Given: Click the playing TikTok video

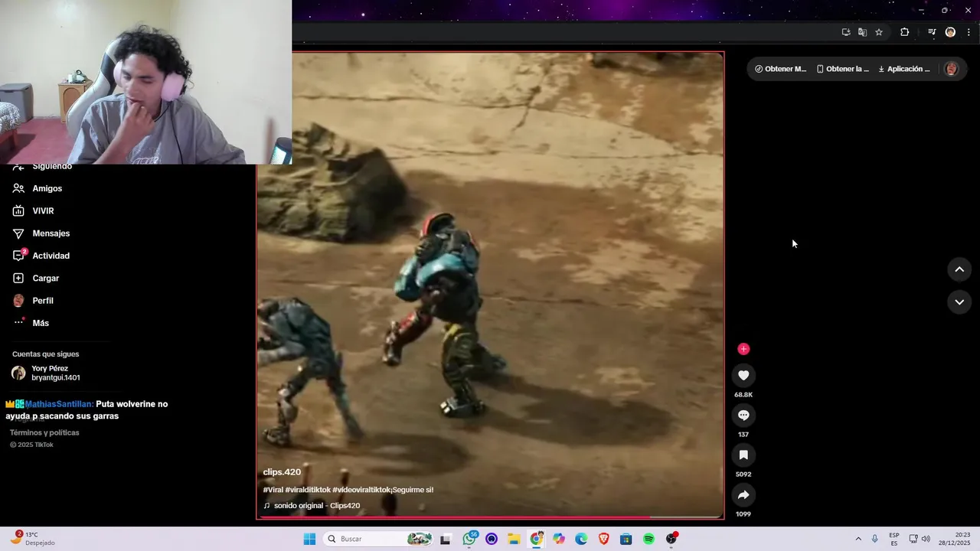Looking at the screenshot, I should [x=490, y=285].
